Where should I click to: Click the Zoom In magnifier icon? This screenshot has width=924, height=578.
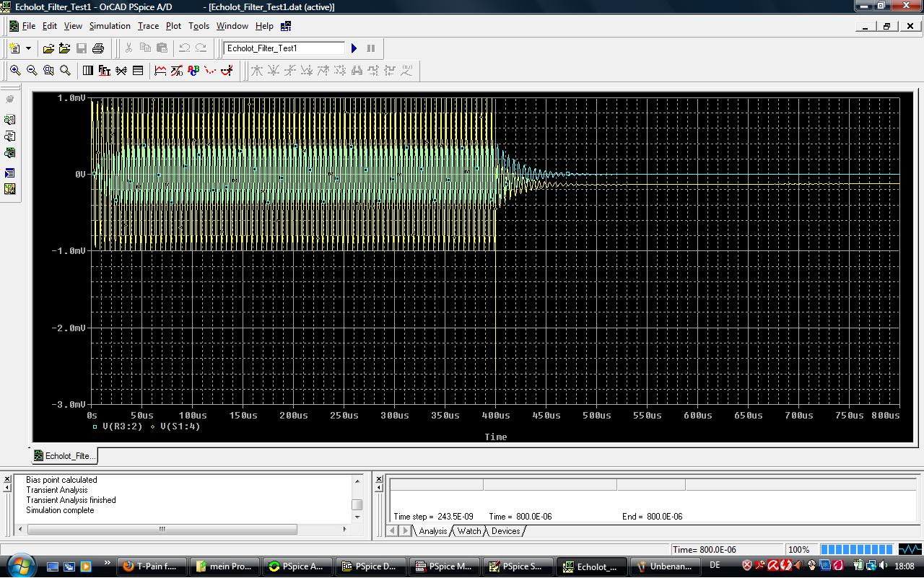[15, 71]
